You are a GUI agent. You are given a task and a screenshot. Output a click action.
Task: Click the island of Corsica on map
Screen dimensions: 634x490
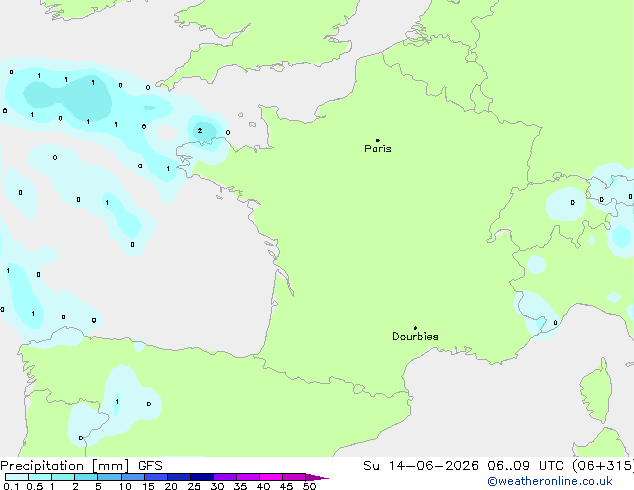597,390
